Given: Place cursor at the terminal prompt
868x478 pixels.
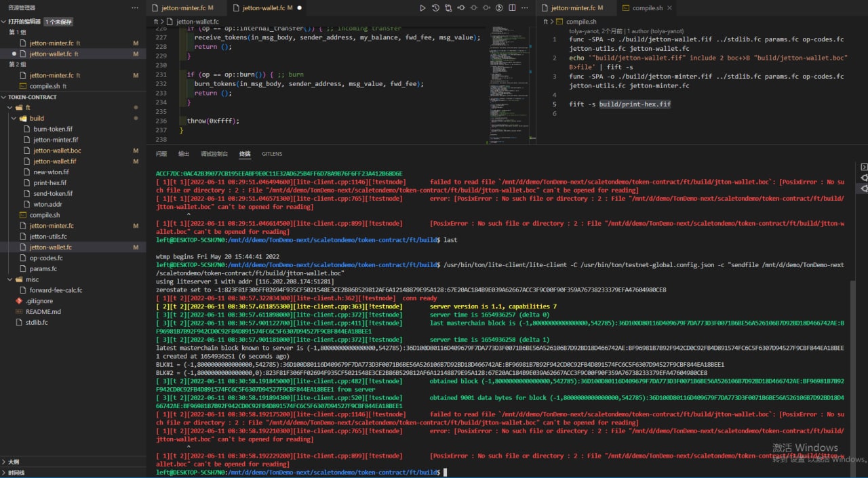Looking at the screenshot, I should tap(446, 472).
